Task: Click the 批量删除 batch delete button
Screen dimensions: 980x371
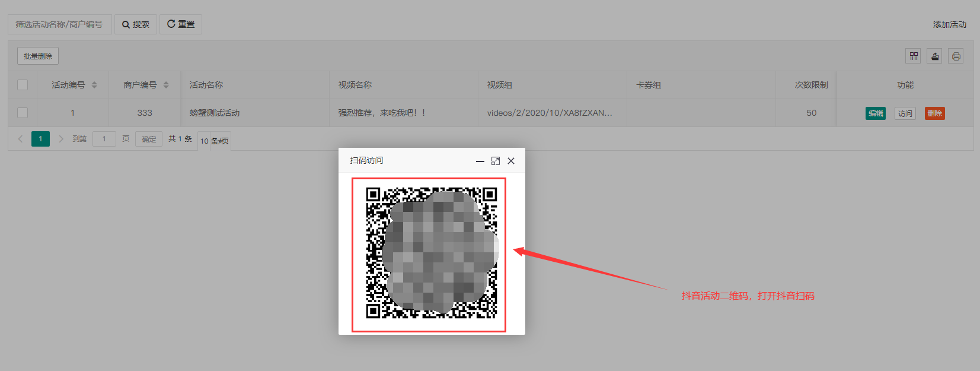Action: (x=38, y=56)
